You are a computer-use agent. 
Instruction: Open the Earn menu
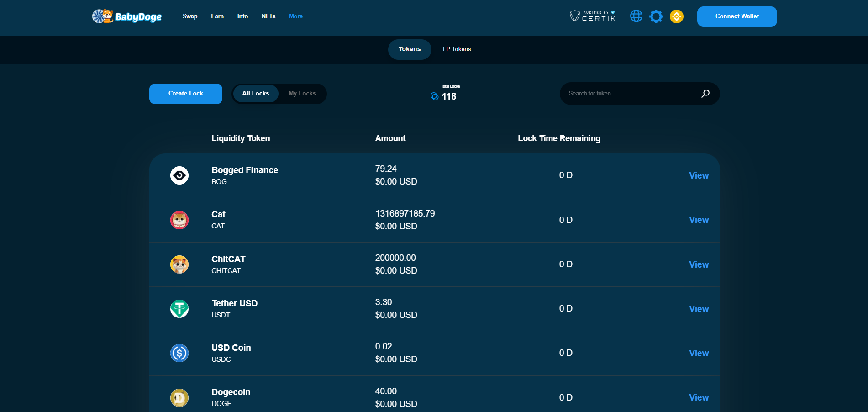pyautogui.click(x=217, y=16)
